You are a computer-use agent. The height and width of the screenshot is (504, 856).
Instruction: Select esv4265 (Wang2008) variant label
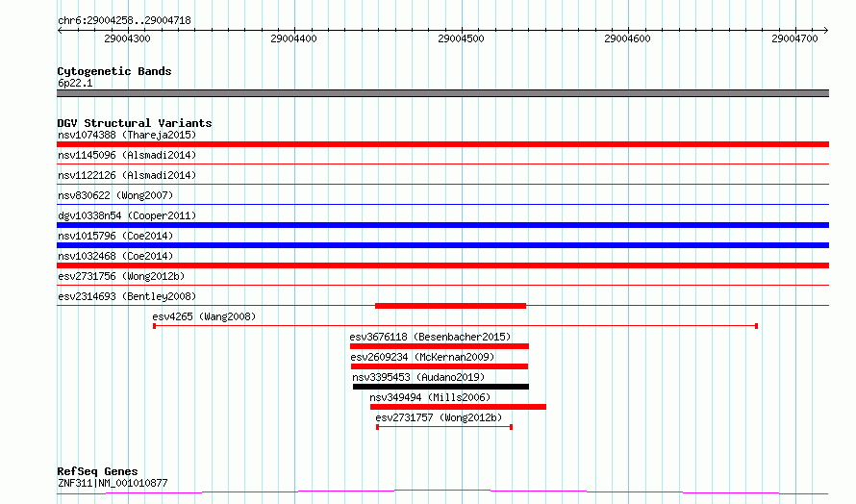[x=204, y=316]
